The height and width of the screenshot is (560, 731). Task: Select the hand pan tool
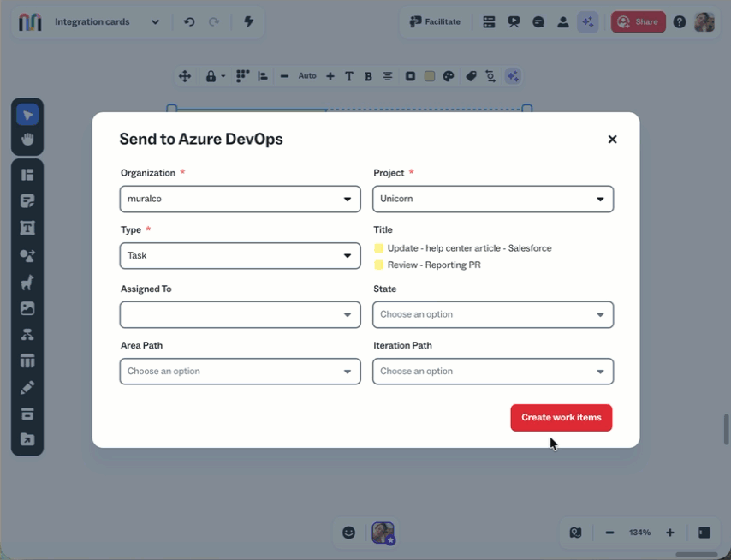click(27, 139)
